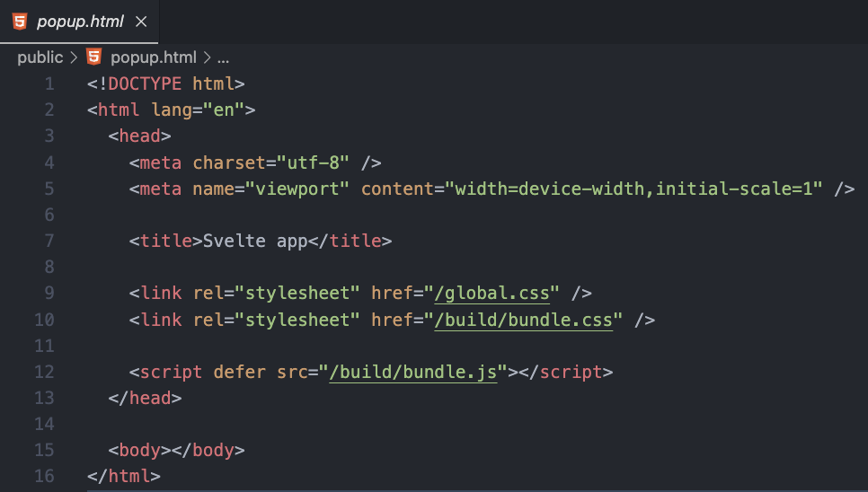Follow the /build/bundle.css link
Screen dimensions: 868x492
[x=524, y=321]
